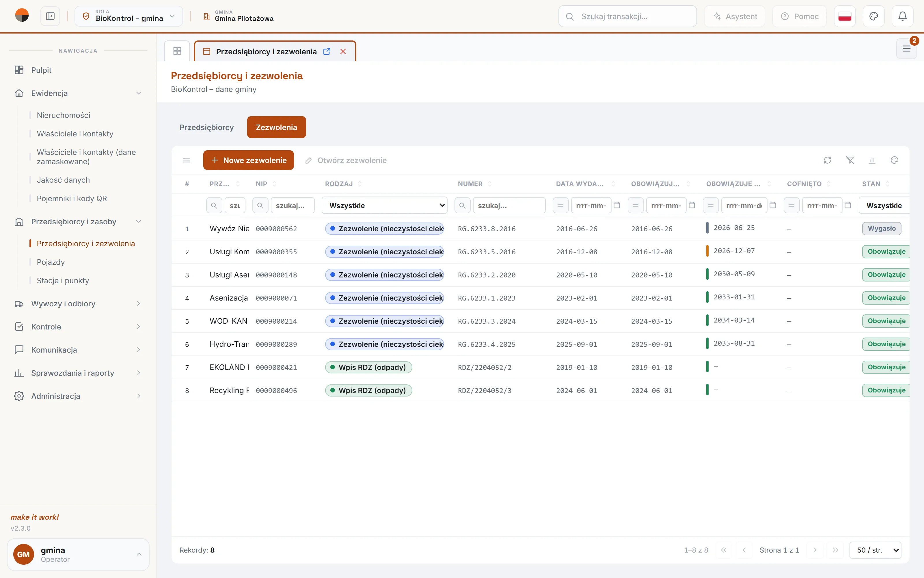Collapse the Ewidencja navigation section
Image resolution: width=924 pixels, height=578 pixels.
(78, 93)
